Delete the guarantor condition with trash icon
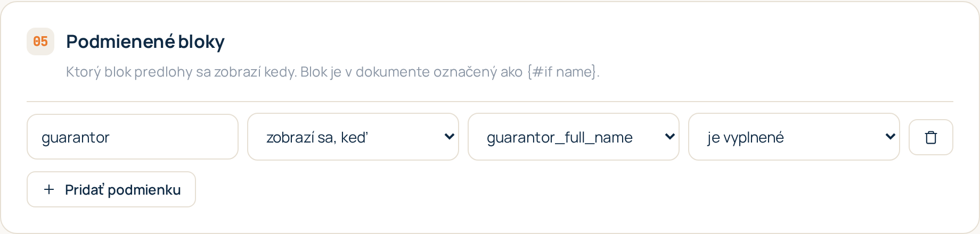 tap(930, 137)
